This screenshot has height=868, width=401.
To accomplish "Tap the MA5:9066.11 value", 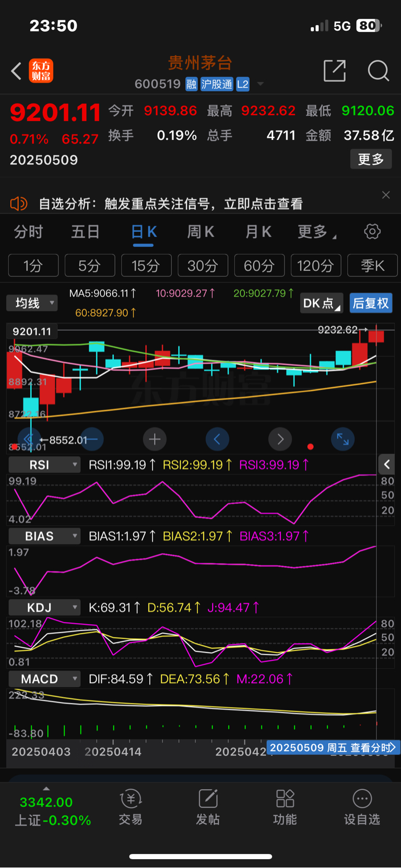I will [x=103, y=293].
